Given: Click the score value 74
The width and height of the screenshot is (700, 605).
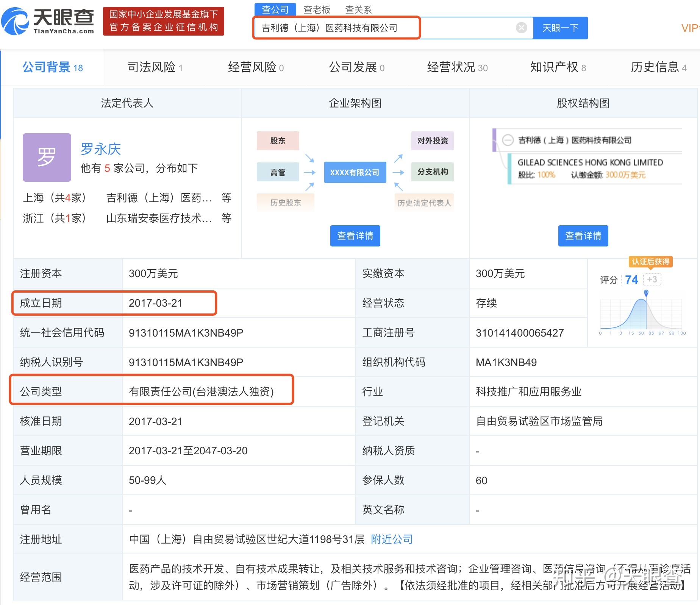Looking at the screenshot, I should pyautogui.click(x=631, y=279).
